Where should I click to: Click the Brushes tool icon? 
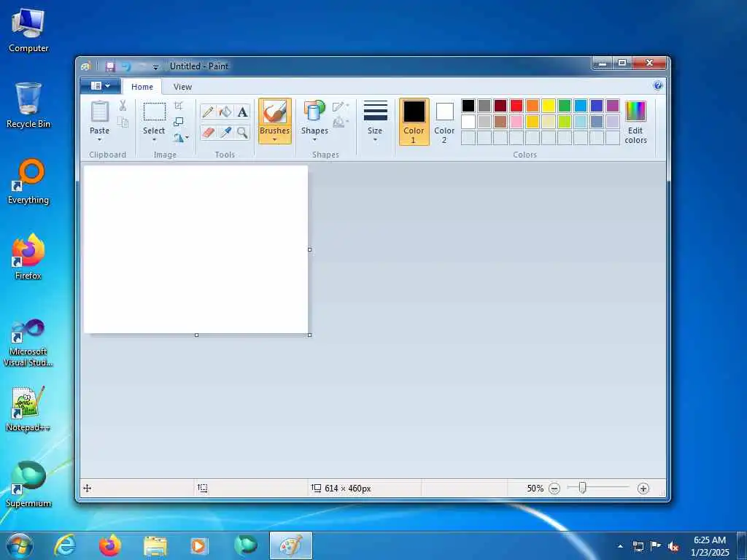coord(275,112)
